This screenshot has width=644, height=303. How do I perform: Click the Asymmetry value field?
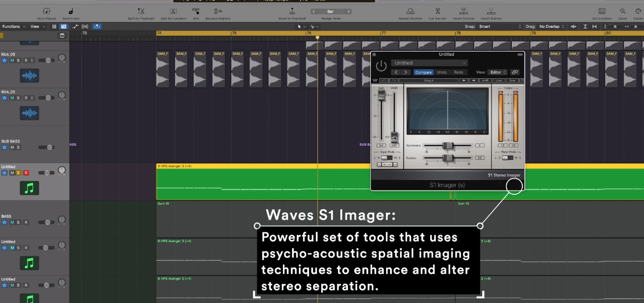coord(480,146)
